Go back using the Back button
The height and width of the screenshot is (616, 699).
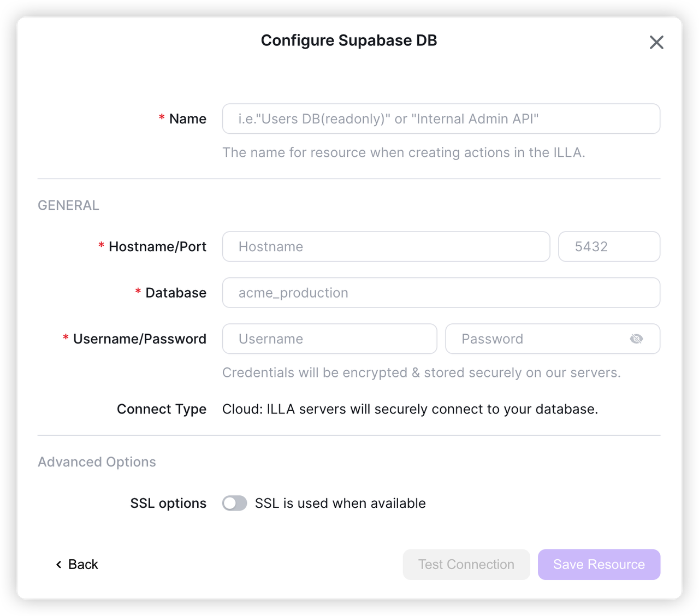(x=76, y=564)
